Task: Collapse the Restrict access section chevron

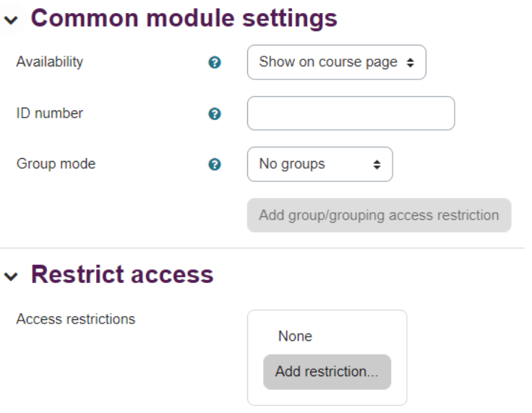Action: pos(11,276)
